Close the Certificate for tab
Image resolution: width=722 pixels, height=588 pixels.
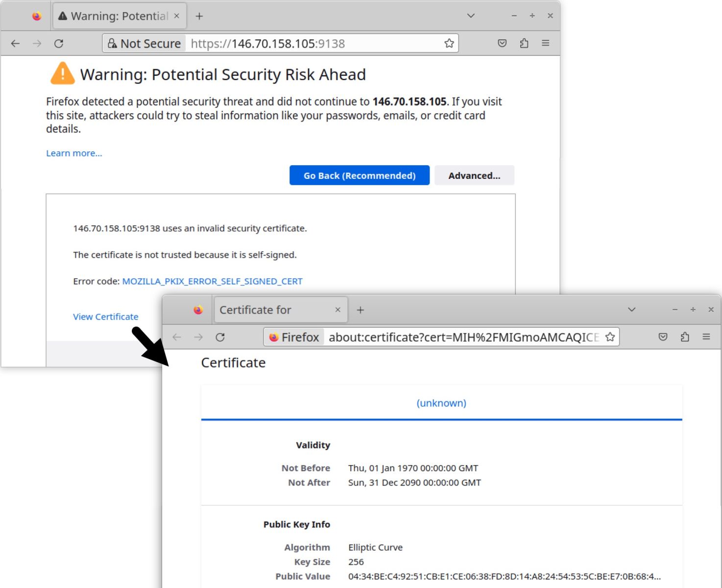pyautogui.click(x=337, y=310)
